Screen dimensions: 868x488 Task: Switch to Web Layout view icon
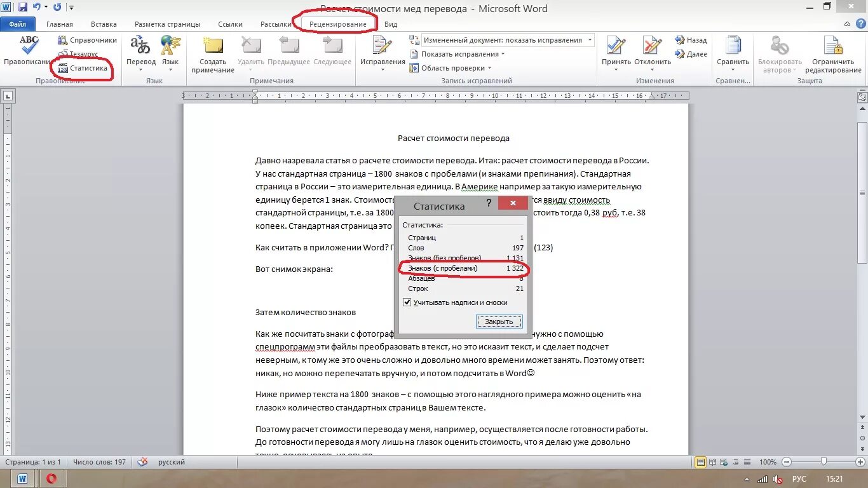pyautogui.click(x=723, y=462)
